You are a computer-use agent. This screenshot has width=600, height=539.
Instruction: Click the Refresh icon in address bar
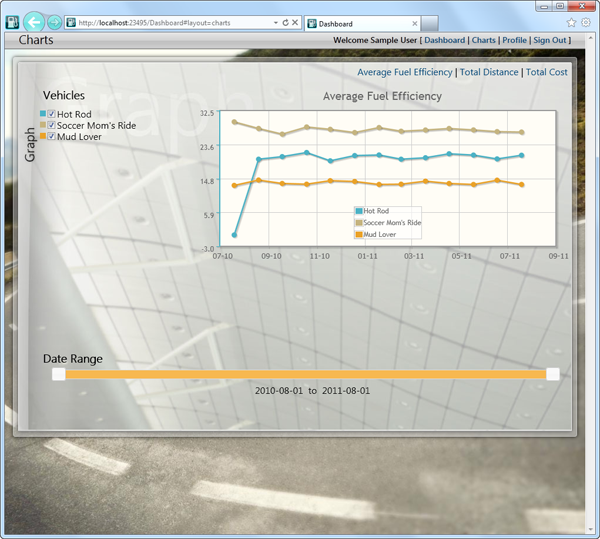(285, 23)
